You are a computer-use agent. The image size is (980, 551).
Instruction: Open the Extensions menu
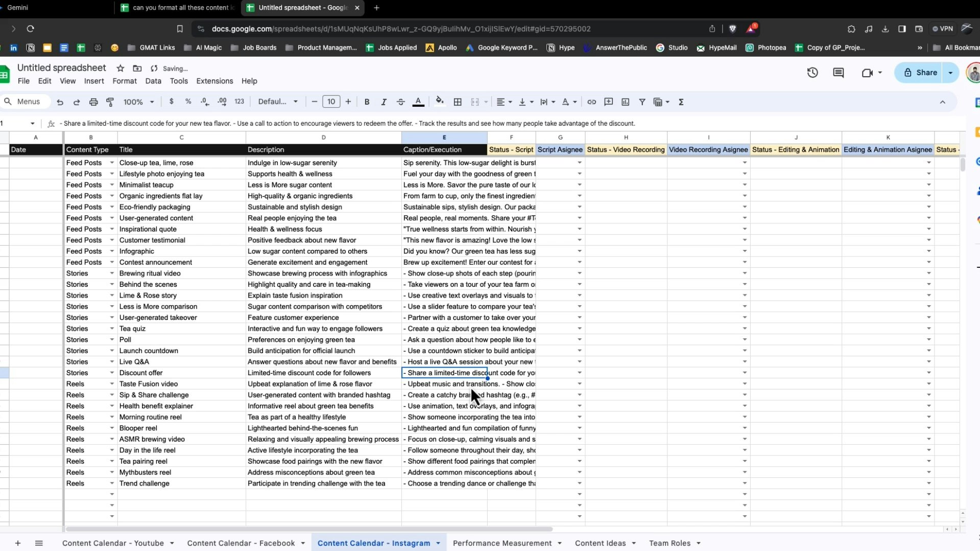click(x=214, y=81)
